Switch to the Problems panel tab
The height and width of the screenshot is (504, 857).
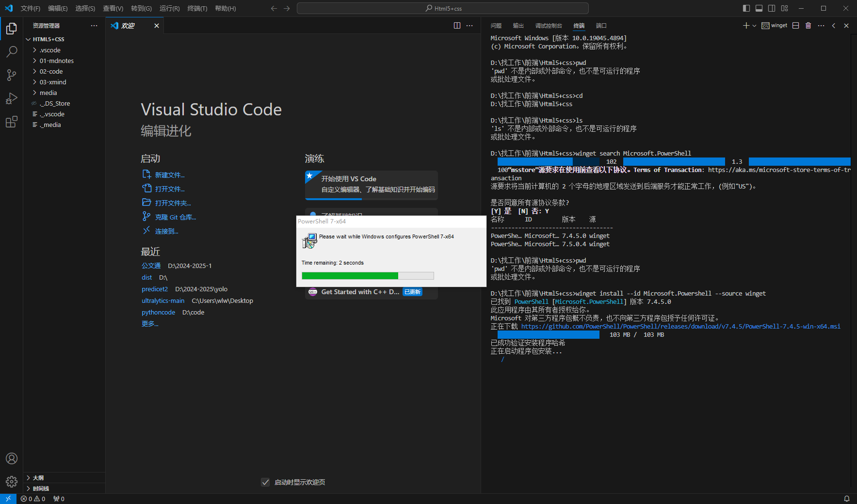[496, 26]
